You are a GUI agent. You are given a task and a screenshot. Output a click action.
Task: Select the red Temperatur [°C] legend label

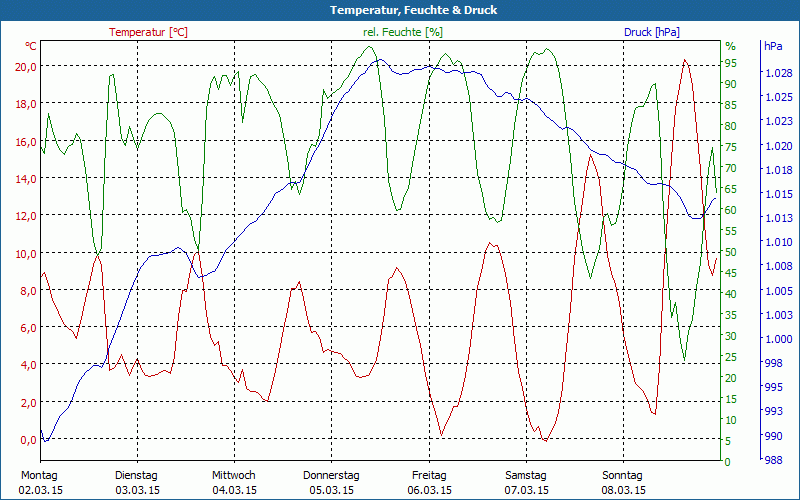[148, 32]
